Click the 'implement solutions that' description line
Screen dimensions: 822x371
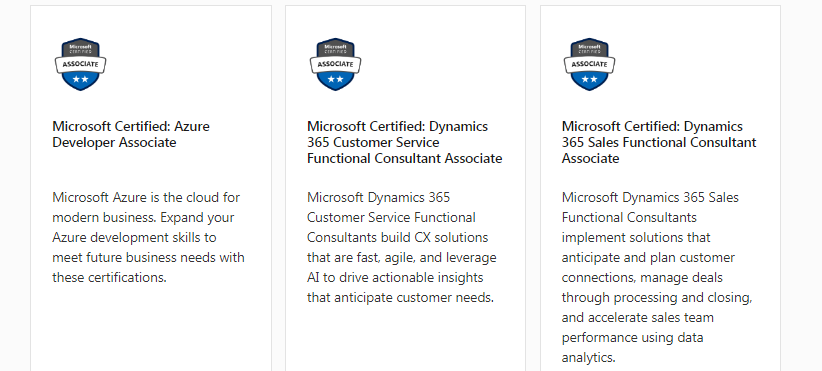636,237
